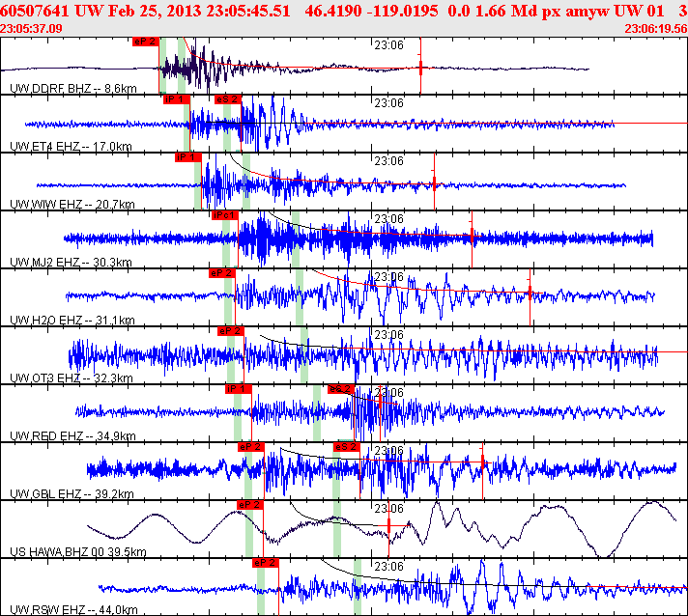Viewport: 688px width, 616px height.
Task: Select the red coda end marker on RED trace
Action: (x=380, y=402)
